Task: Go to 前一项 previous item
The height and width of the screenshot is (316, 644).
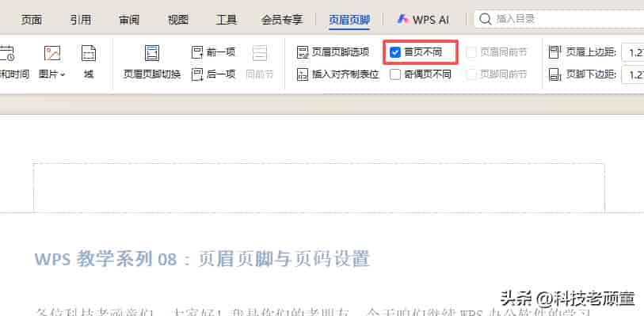Action: point(213,52)
